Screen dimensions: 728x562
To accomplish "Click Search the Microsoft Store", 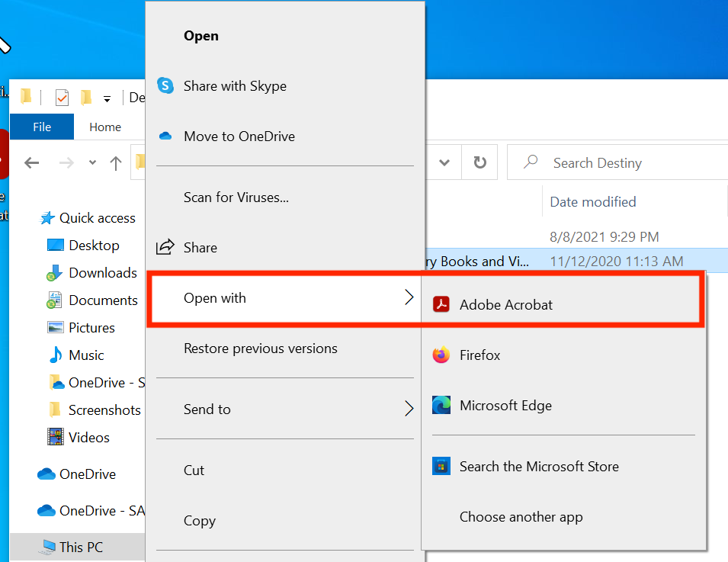I will pyautogui.click(x=563, y=467).
